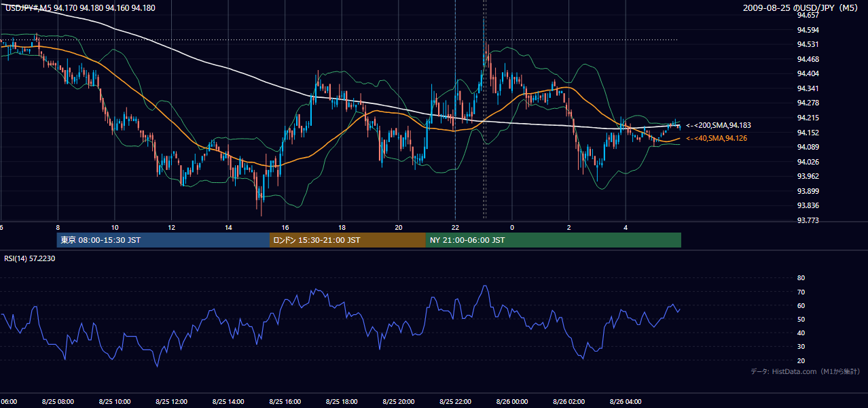Screen dimensions: 868x408
Task: Select the NY 21:00-06:00 JST session bar
Action: 554,240
